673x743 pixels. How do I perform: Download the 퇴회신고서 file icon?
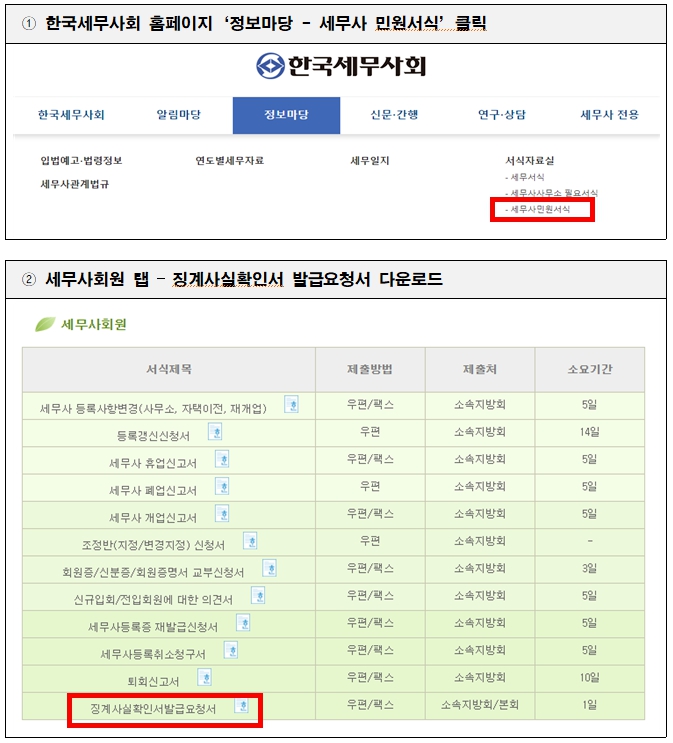pyautogui.click(x=205, y=677)
